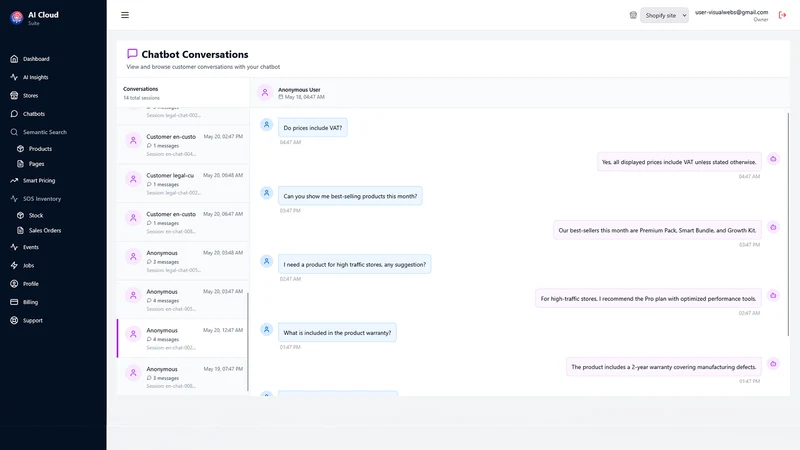This screenshot has height=450, width=800.
Task: Click message about high traffic stores suggestion
Action: [x=355, y=264]
